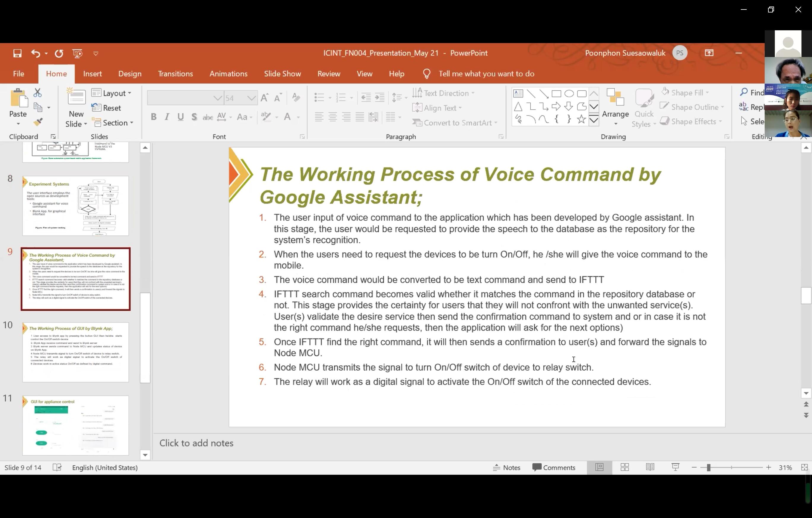Toggle Underline formatting
Screen dimensions: 812x518
(x=181, y=117)
